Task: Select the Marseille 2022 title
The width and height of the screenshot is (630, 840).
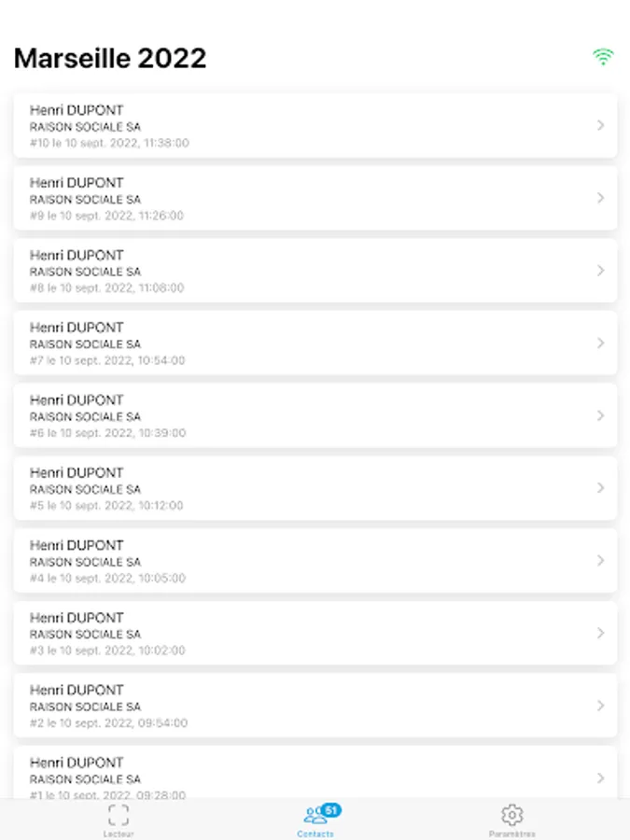Action: point(110,58)
